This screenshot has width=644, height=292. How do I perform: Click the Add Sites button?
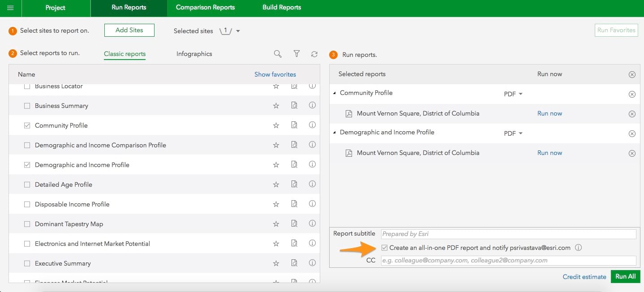click(x=129, y=30)
